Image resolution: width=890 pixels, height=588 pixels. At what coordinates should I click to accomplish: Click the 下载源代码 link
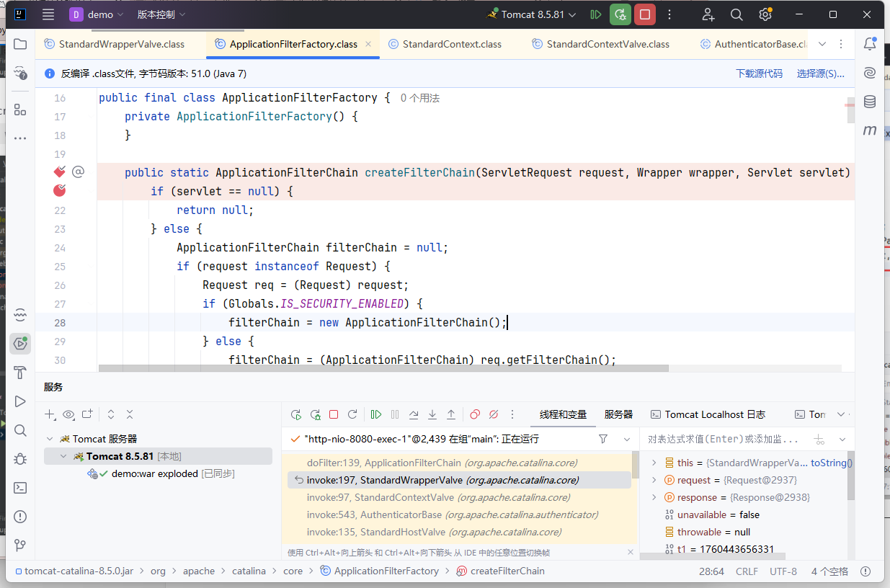759,73
